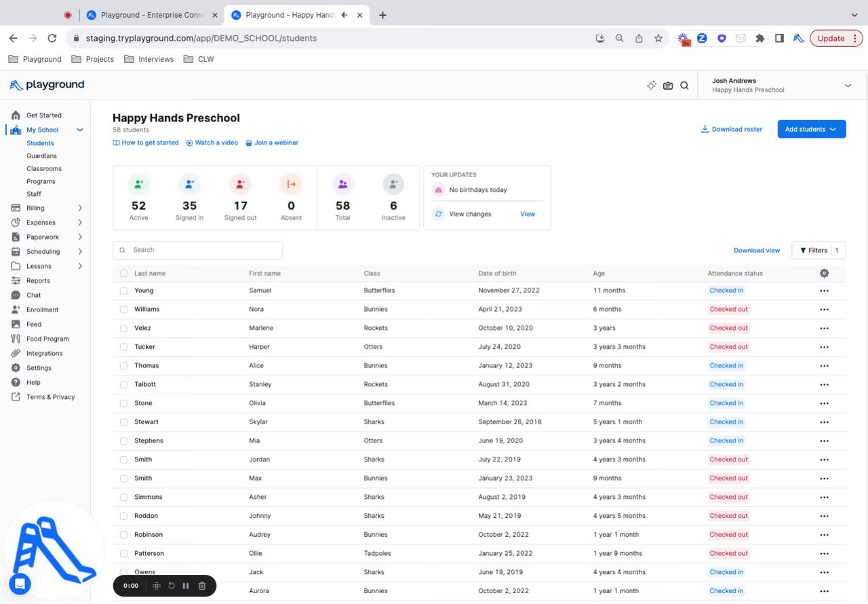Image resolution: width=868 pixels, height=604 pixels.
Task: Click the Download roster link
Action: point(732,130)
